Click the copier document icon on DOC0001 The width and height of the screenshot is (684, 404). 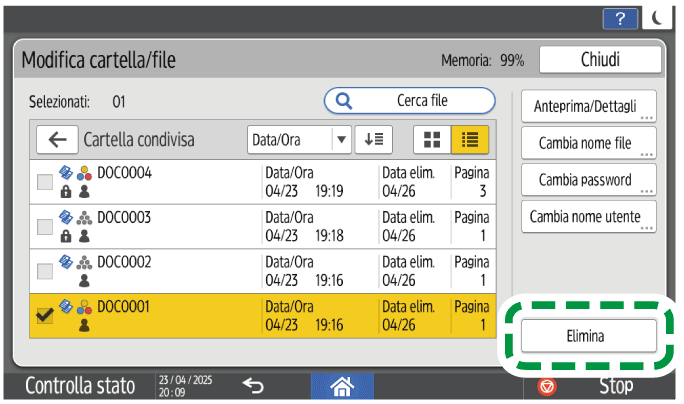66,306
